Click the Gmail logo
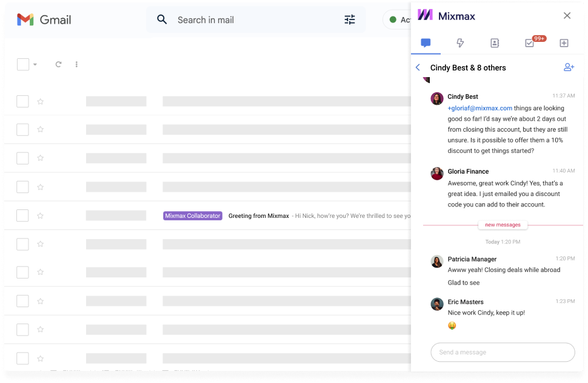Image resolution: width=588 pixels, height=383 pixels. pyautogui.click(x=44, y=19)
